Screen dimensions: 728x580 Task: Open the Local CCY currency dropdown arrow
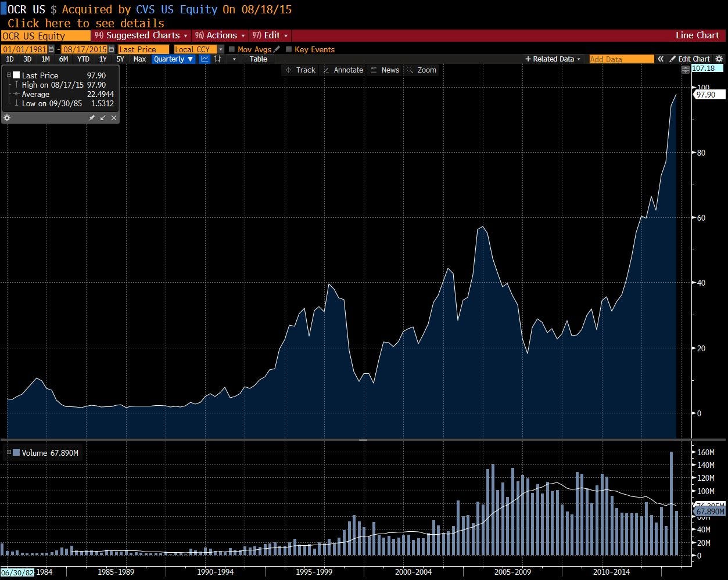click(x=221, y=50)
